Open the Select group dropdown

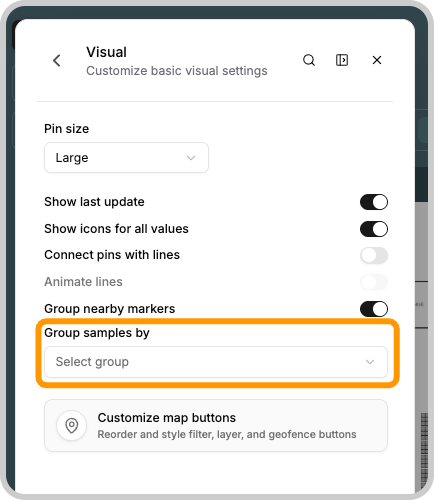pyautogui.click(x=216, y=362)
